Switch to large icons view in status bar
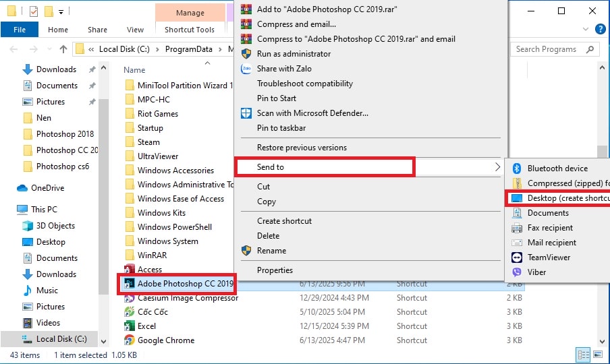The width and height of the screenshot is (610, 364). pos(598,355)
